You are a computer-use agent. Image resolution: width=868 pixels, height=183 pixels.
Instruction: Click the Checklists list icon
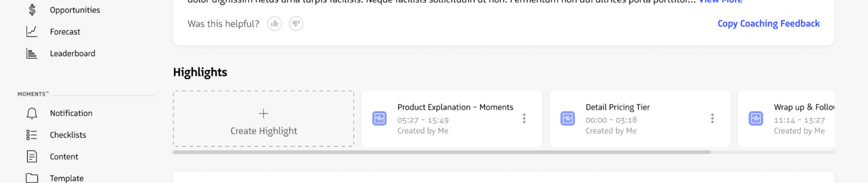[x=32, y=135]
